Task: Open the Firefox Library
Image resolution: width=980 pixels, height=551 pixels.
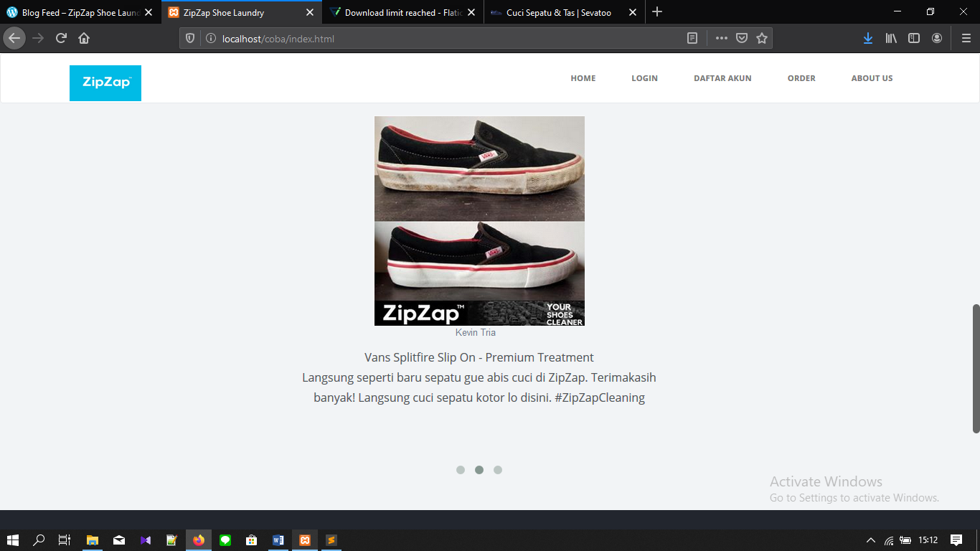Action: coord(891,38)
